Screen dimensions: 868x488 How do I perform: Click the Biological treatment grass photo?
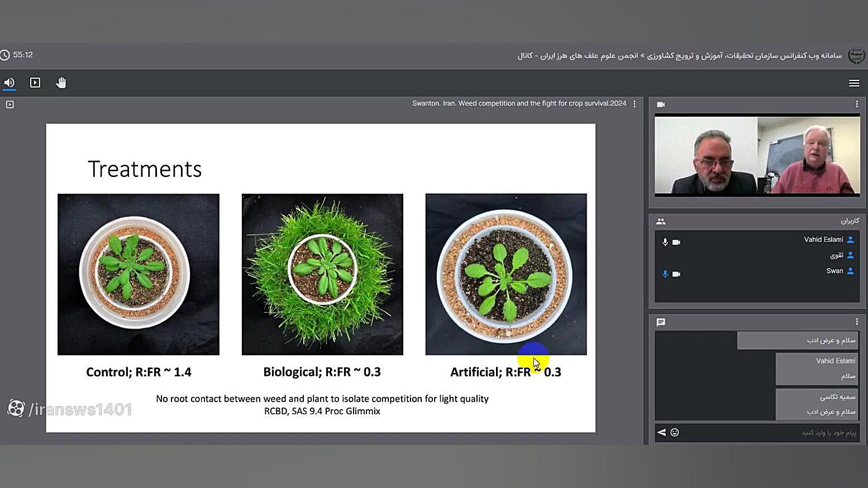click(322, 274)
